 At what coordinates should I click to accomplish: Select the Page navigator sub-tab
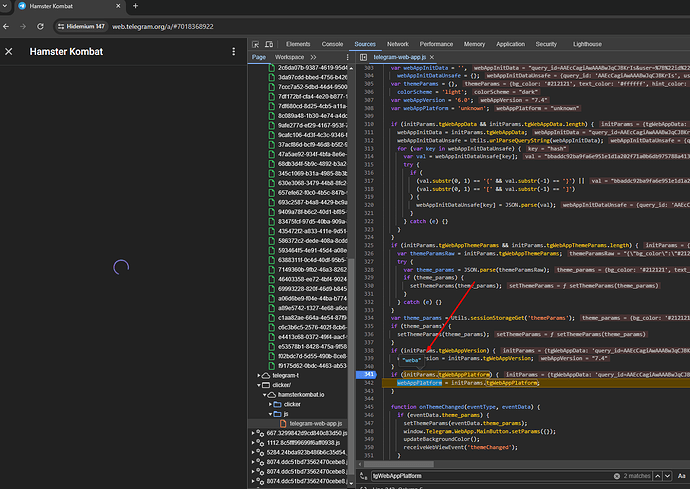[x=259, y=57]
